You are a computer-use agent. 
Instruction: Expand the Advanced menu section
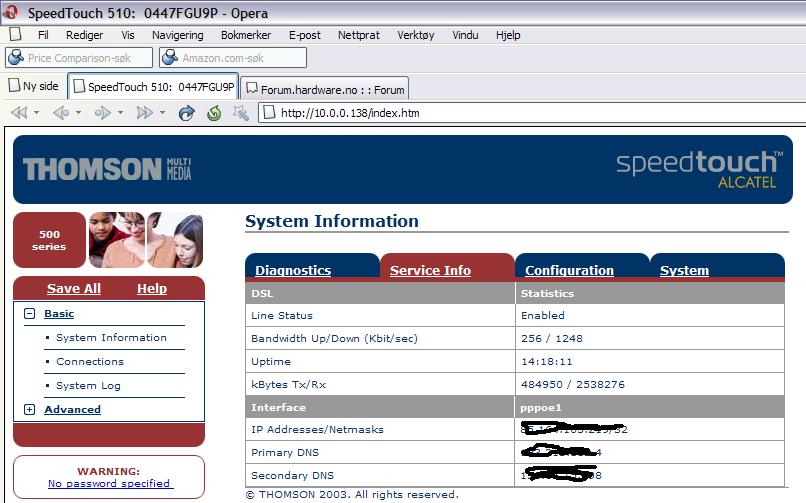(29, 409)
